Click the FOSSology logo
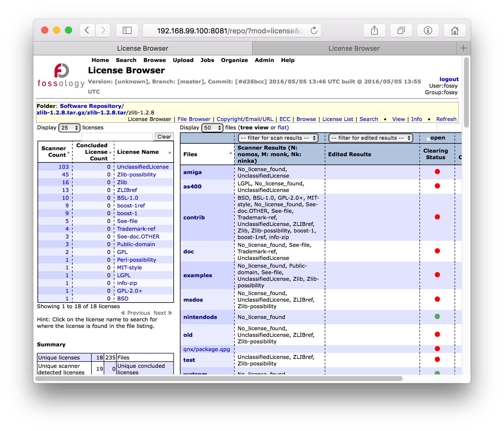Image resolution: width=504 pixels, height=431 pixels. [x=61, y=75]
